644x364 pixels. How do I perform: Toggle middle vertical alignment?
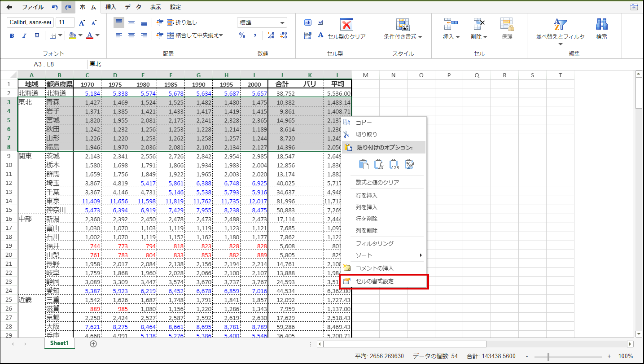click(x=131, y=22)
